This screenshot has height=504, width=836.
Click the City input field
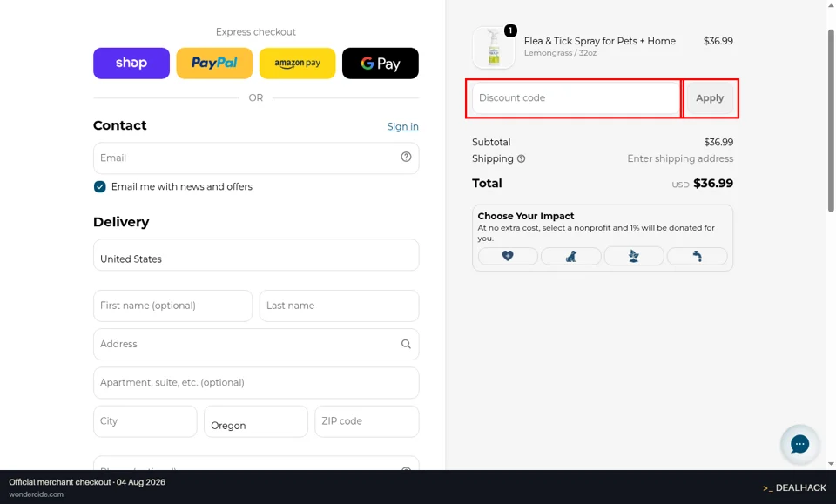[145, 421]
